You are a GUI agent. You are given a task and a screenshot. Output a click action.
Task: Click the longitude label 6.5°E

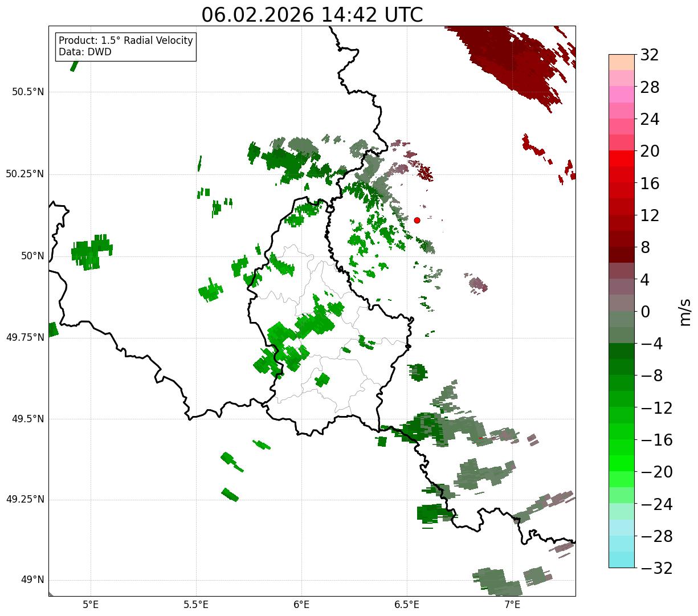[x=407, y=605]
